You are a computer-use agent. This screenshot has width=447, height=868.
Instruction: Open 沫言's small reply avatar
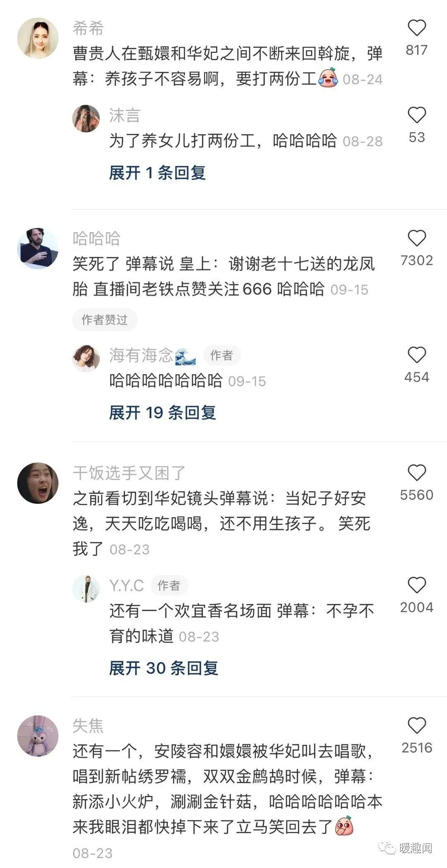[x=86, y=118]
